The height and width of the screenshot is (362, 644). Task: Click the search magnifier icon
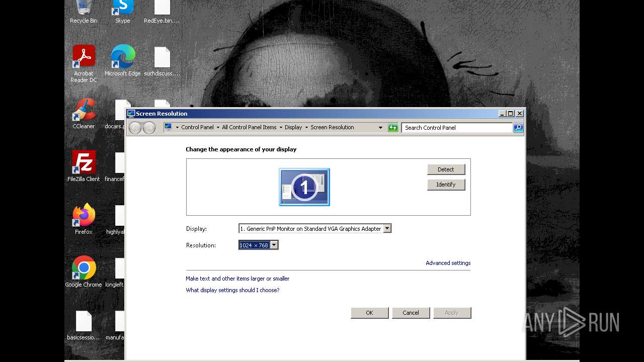tap(518, 128)
